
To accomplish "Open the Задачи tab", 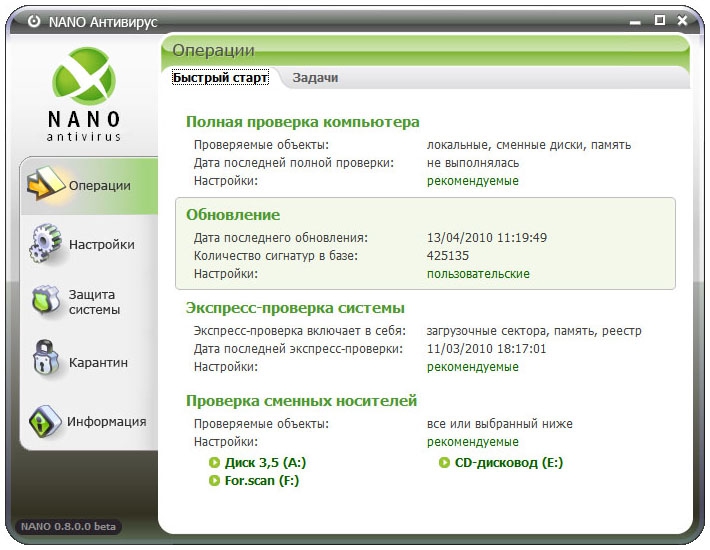I will tap(315, 78).
